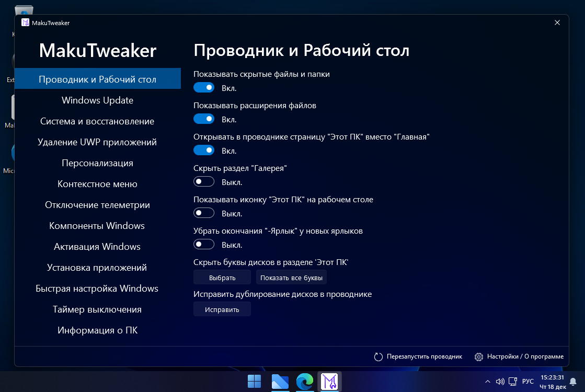Image resolution: width=585 pixels, height=392 pixels.
Task: Open Windows Update section
Action: 98,100
